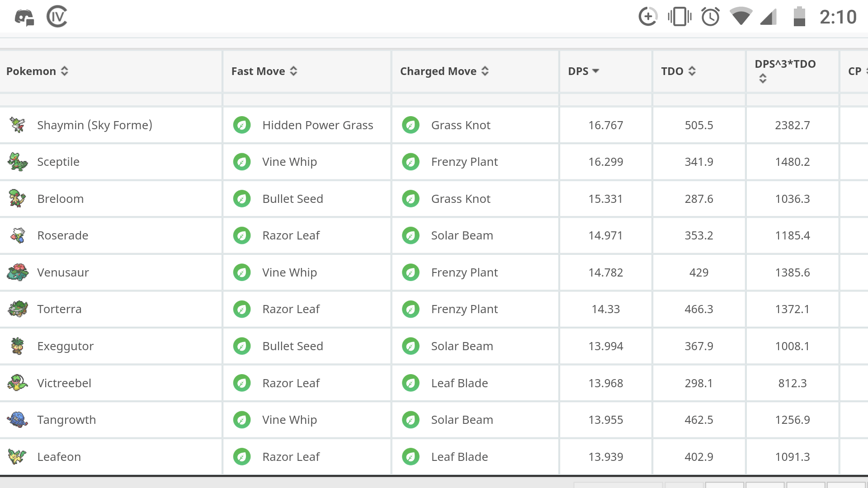Sort by DPS^3*TDO column
The height and width of the screenshot is (488, 868).
pos(785,71)
